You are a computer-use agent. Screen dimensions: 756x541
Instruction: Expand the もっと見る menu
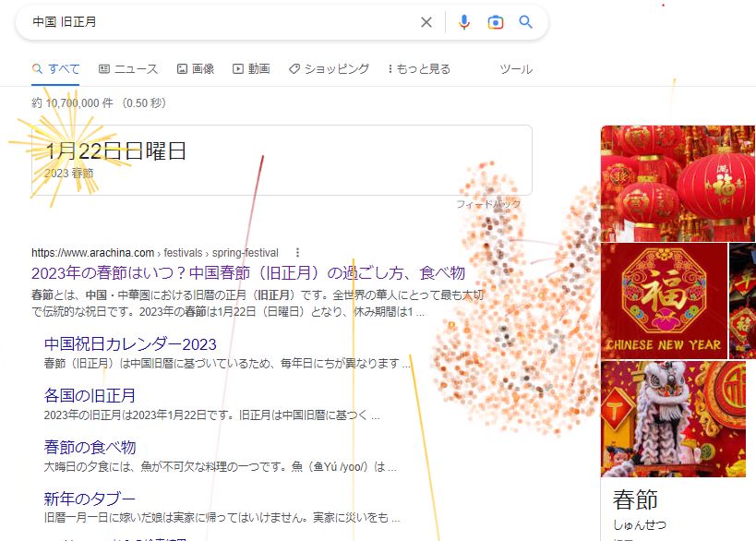pyautogui.click(x=419, y=69)
